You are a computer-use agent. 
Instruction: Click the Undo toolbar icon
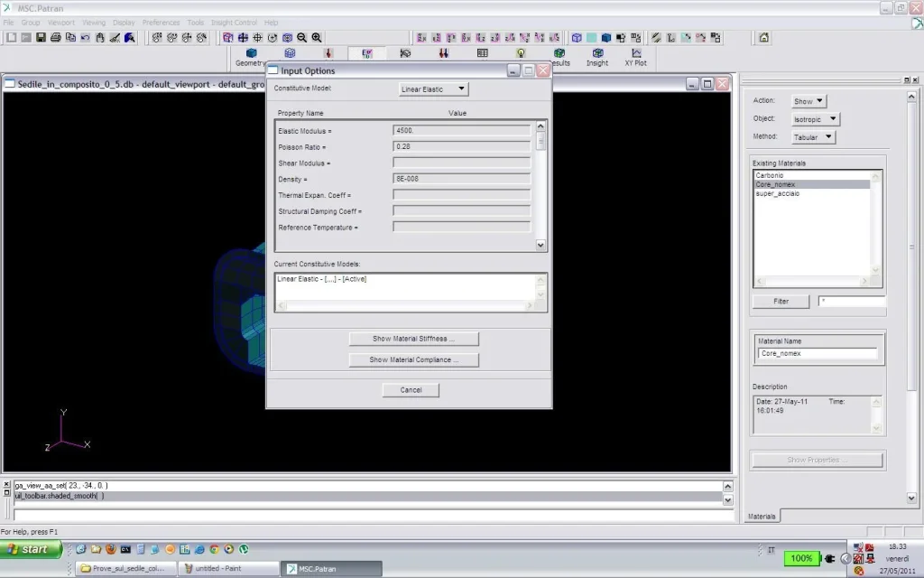point(86,38)
